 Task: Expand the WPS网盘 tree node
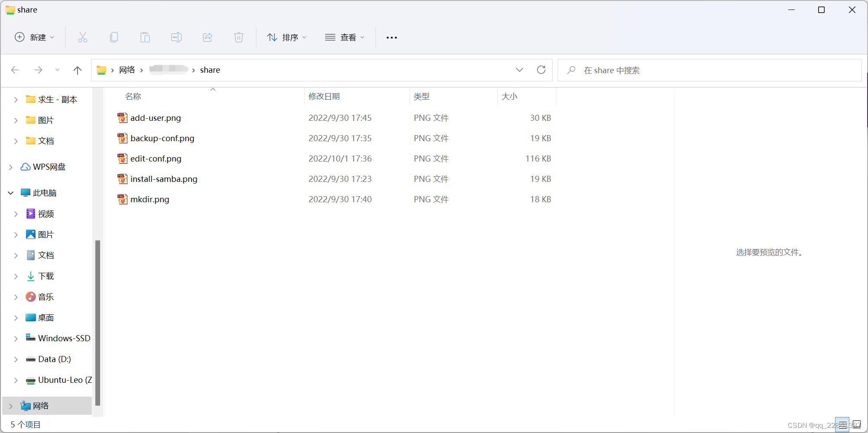click(11, 167)
